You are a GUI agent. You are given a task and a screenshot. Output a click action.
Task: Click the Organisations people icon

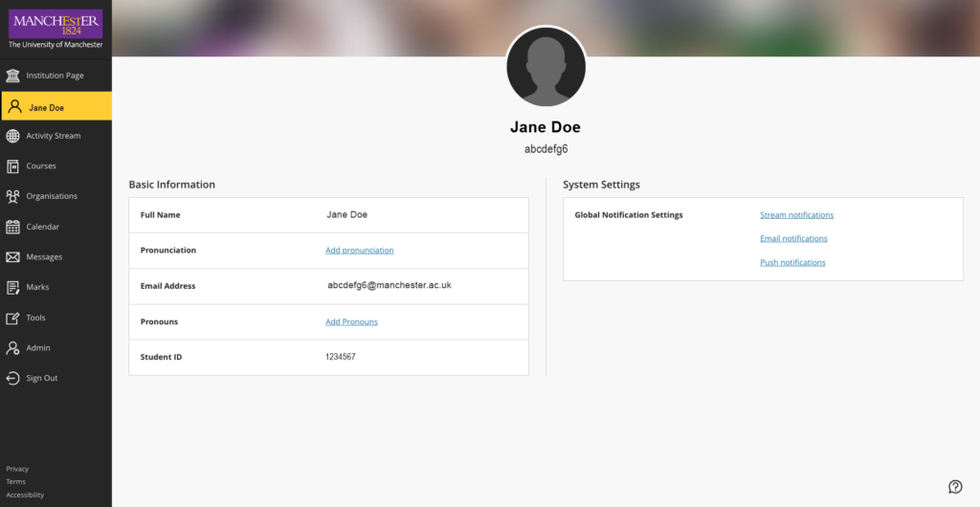(12, 197)
